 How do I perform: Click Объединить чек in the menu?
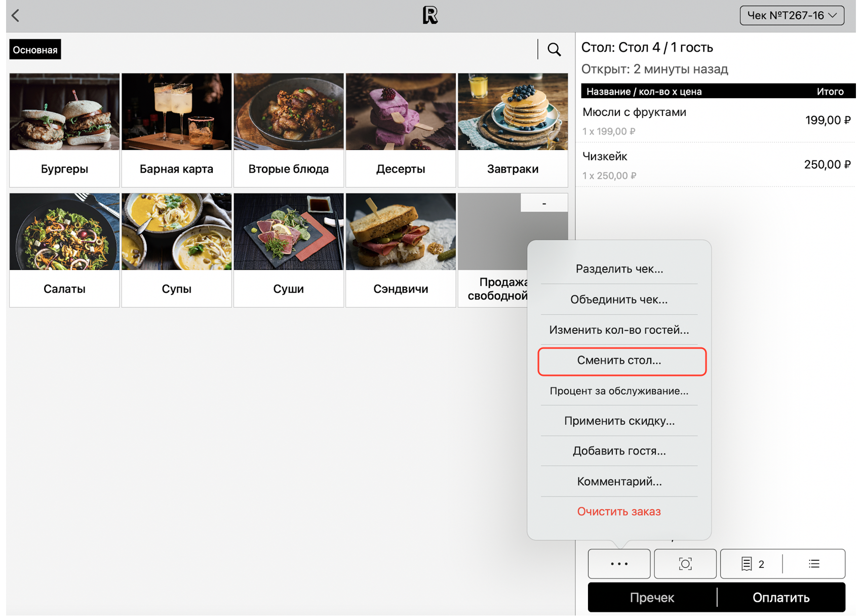click(x=619, y=299)
